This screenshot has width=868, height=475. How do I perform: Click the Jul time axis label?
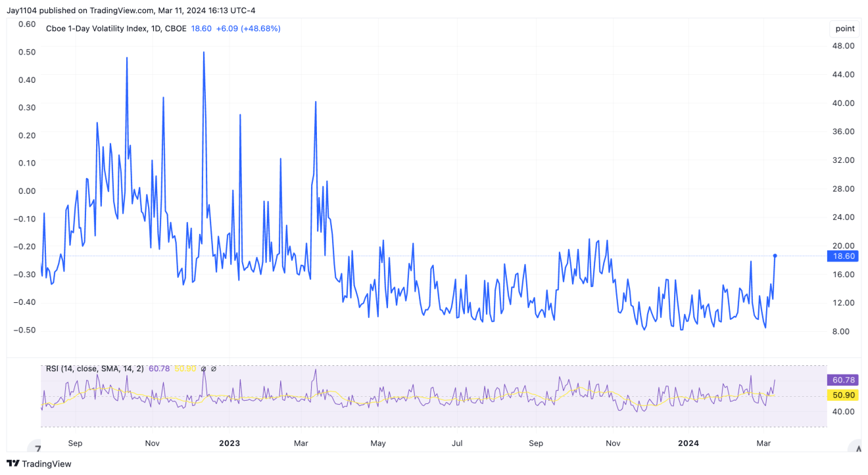(x=457, y=443)
